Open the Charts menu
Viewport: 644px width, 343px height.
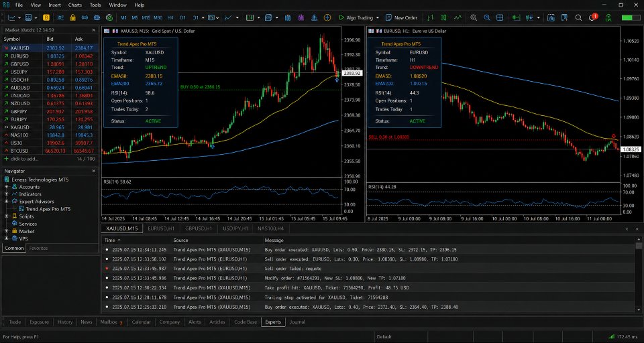coord(75,5)
